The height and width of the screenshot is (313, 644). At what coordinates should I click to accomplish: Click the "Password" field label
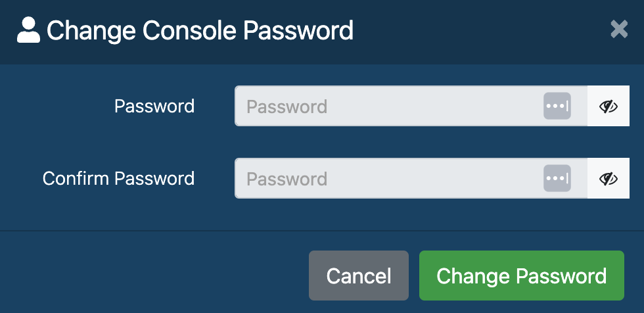(x=154, y=106)
